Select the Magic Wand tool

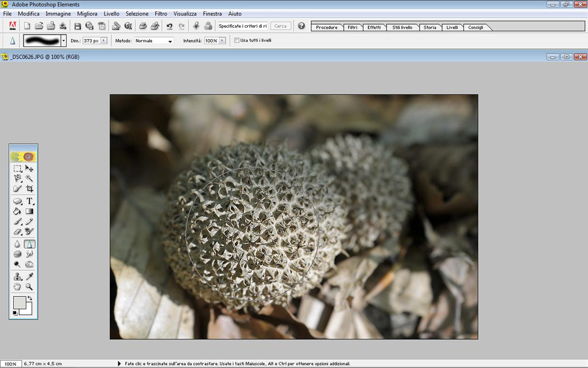pyautogui.click(x=29, y=179)
